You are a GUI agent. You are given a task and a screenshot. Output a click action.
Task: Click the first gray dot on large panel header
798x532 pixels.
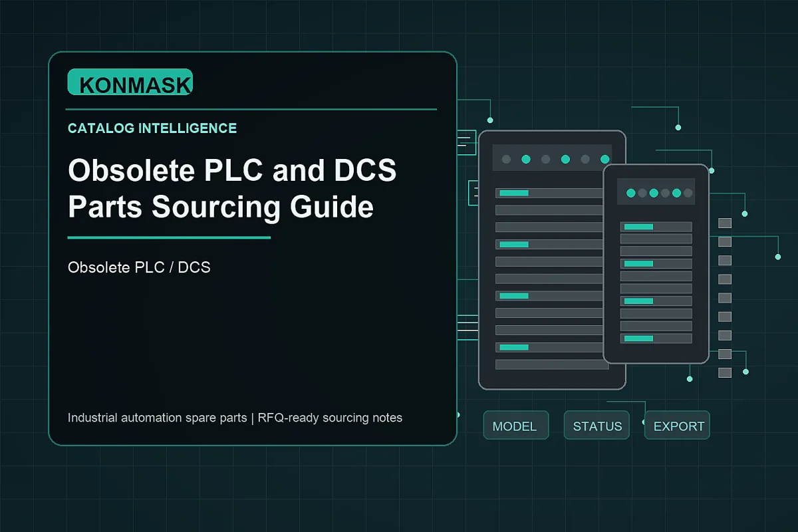[506, 159]
